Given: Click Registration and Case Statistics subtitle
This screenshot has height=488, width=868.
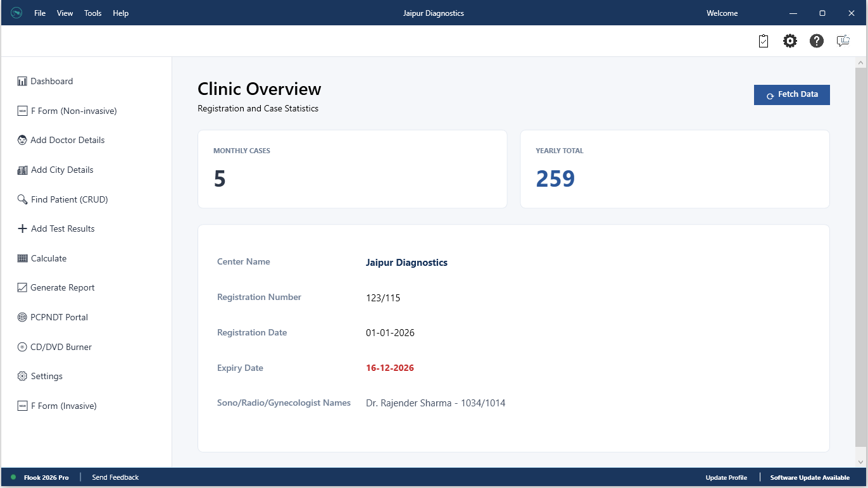Looking at the screenshot, I should coord(258,108).
